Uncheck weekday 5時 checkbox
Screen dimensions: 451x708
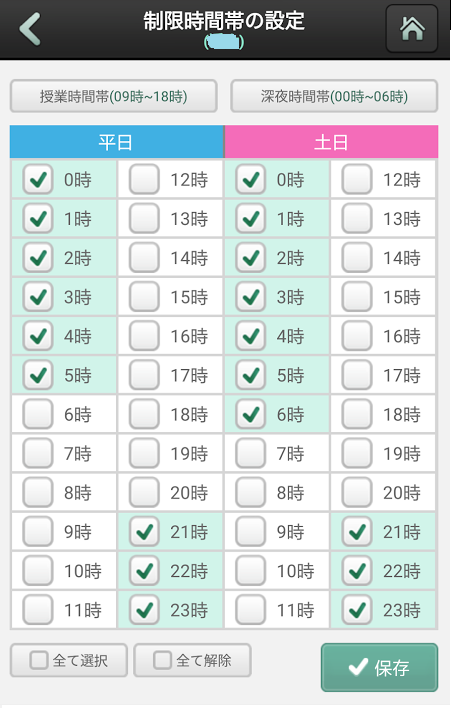click(38, 375)
